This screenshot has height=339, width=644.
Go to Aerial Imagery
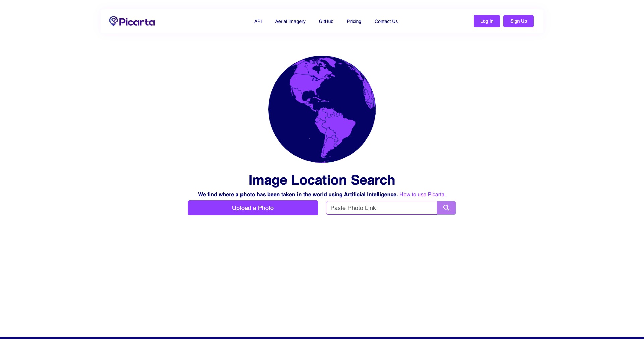(x=290, y=21)
